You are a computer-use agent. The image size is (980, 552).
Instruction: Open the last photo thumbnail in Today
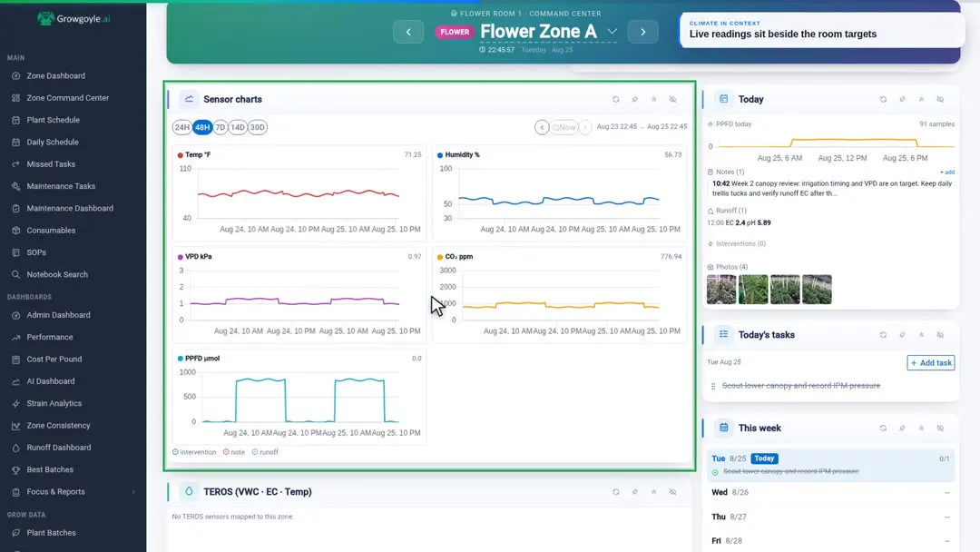click(817, 290)
